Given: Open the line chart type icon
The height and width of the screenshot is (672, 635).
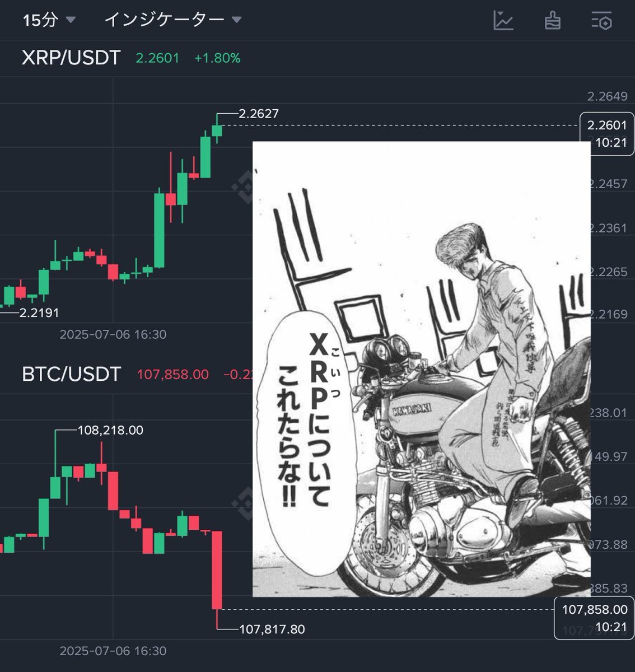Looking at the screenshot, I should click(x=503, y=21).
